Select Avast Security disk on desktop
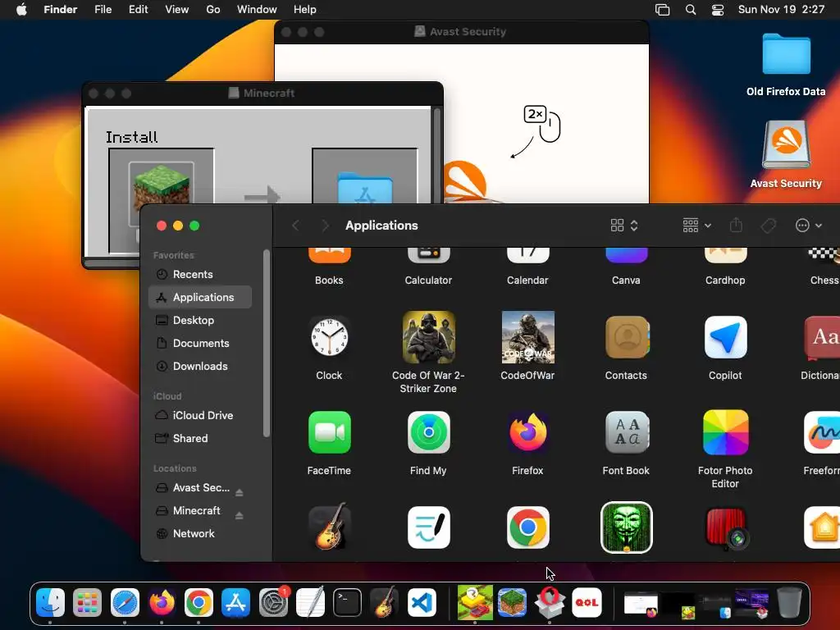This screenshot has height=630, width=840. [x=786, y=154]
